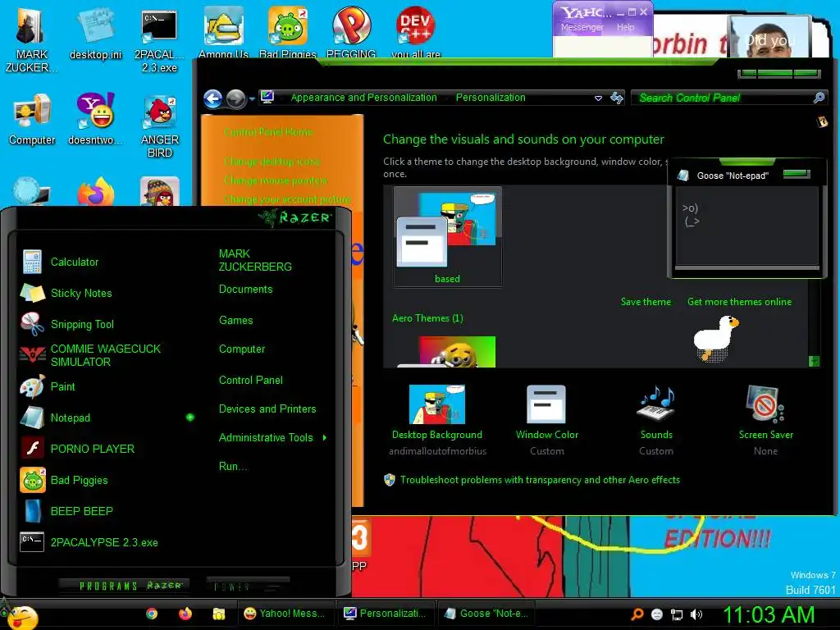Click the forward navigation arrow
The width and height of the screenshot is (840, 630).
235,98
